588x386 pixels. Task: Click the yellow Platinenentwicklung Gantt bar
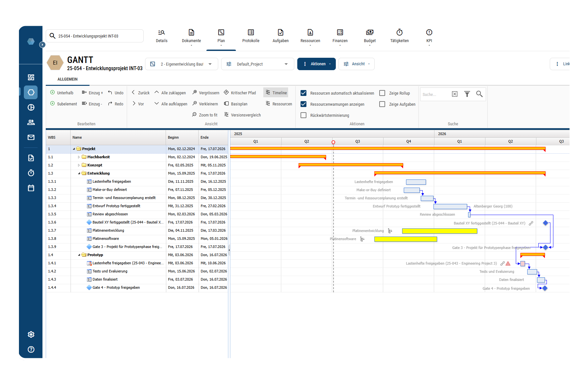(x=439, y=231)
